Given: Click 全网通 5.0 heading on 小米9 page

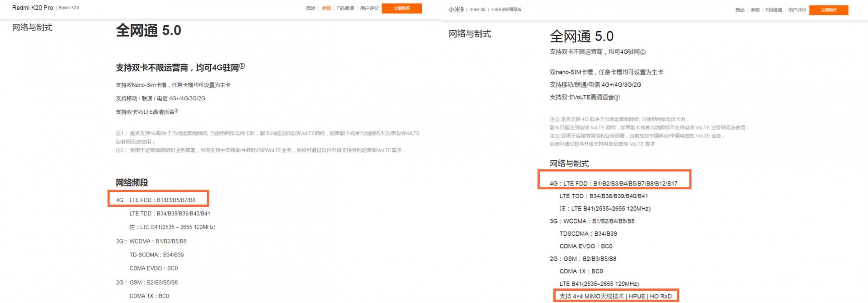Looking at the screenshot, I should click(x=581, y=36).
